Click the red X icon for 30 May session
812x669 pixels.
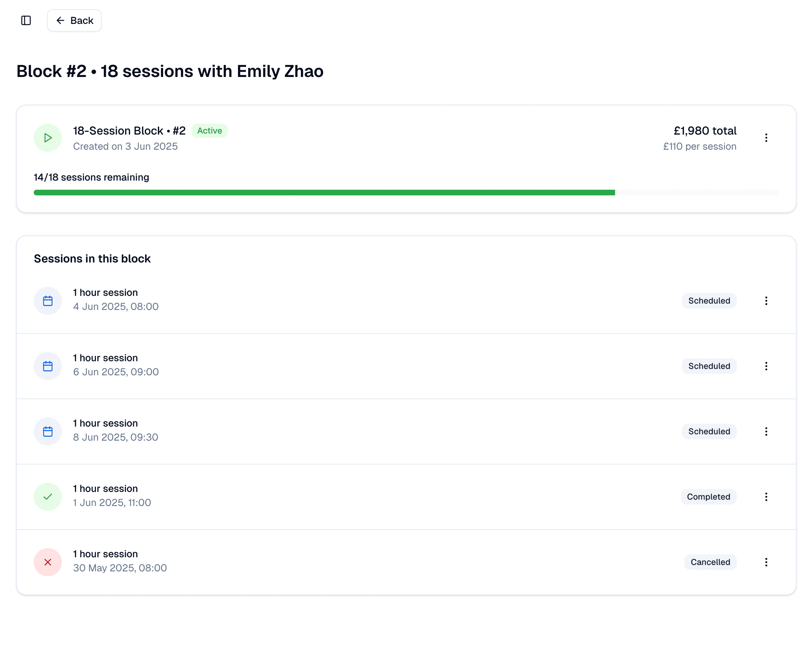tap(48, 562)
